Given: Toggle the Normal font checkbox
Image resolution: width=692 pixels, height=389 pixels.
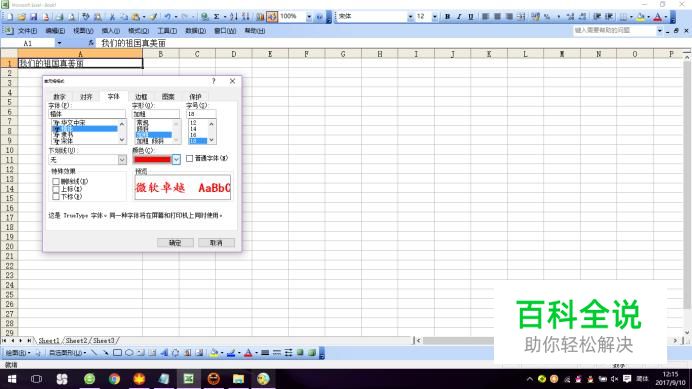Looking at the screenshot, I should [189, 158].
